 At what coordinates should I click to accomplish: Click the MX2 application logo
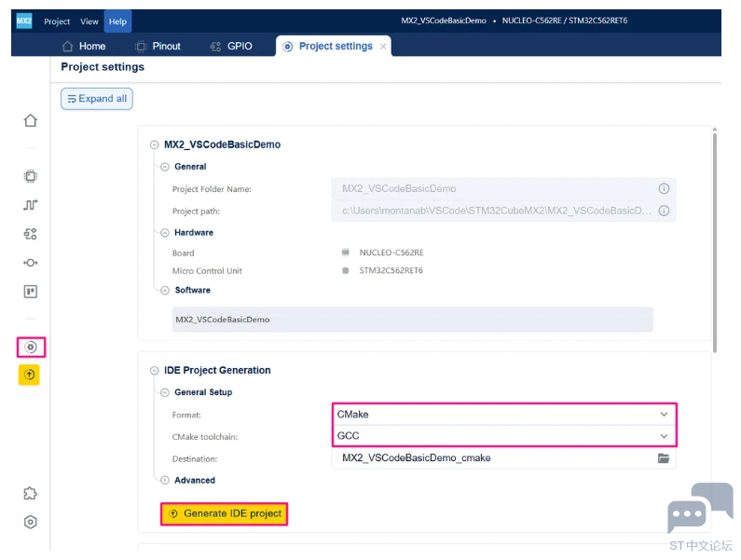[x=24, y=21]
